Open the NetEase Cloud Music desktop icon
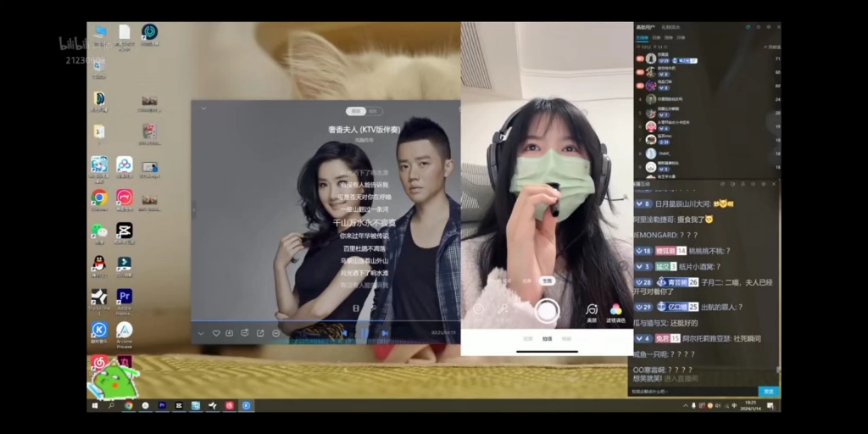Viewport: 868px width, 434px height. 100,363
